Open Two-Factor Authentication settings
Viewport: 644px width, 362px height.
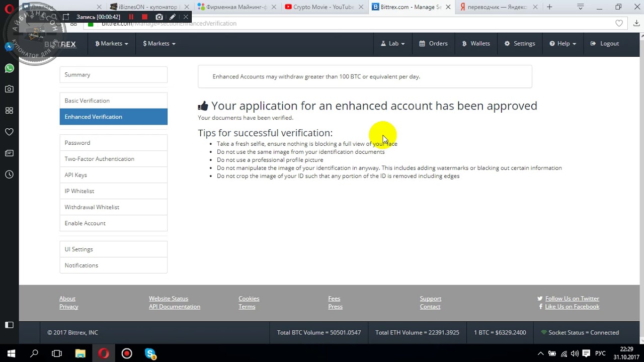tap(113, 159)
